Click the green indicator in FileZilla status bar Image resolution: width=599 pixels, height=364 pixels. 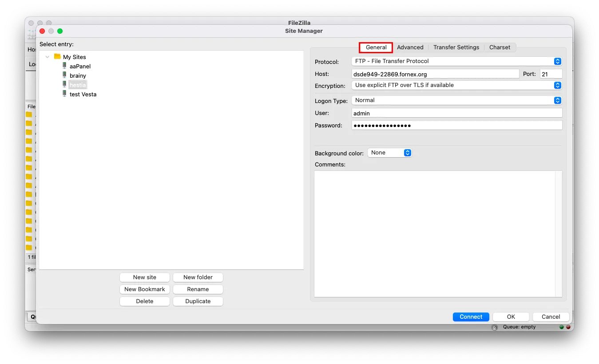click(562, 327)
